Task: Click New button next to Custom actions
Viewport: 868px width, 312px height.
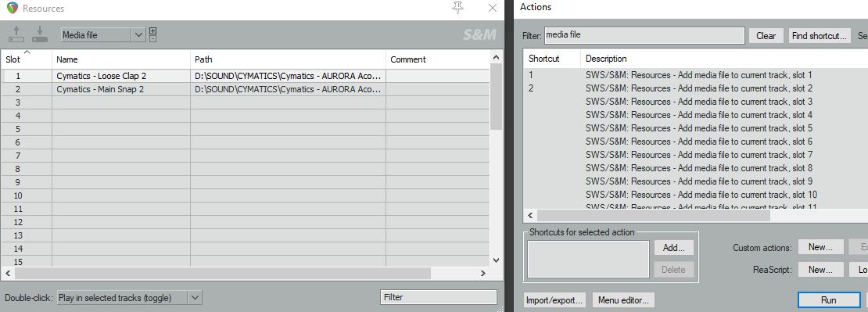Action: pyautogui.click(x=820, y=247)
